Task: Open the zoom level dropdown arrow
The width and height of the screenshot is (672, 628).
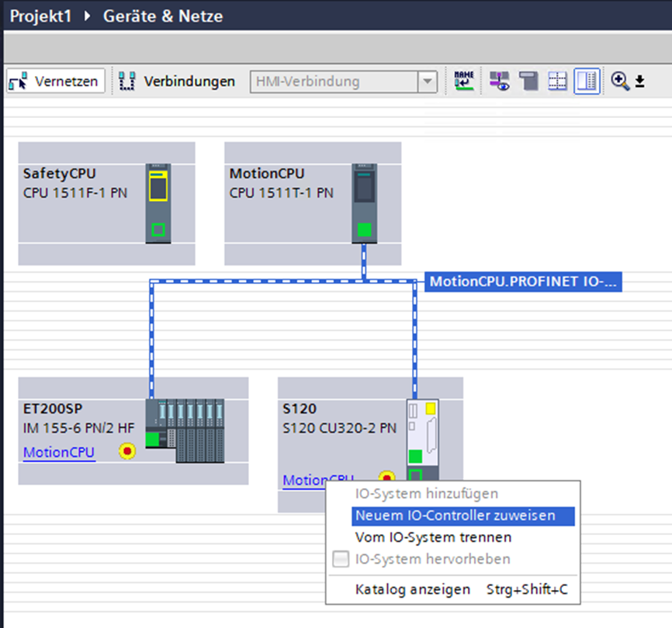Action: pos(640,82)
